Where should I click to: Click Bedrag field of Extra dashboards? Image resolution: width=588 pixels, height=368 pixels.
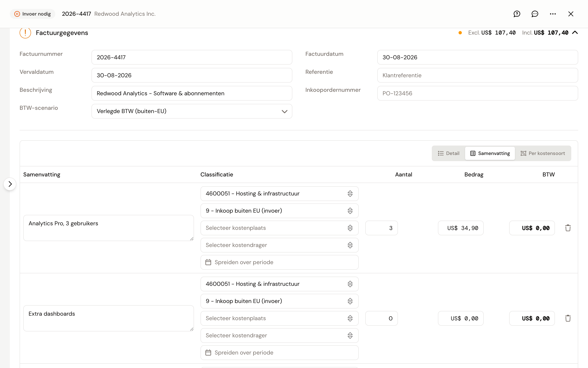(x=461, y=318)
